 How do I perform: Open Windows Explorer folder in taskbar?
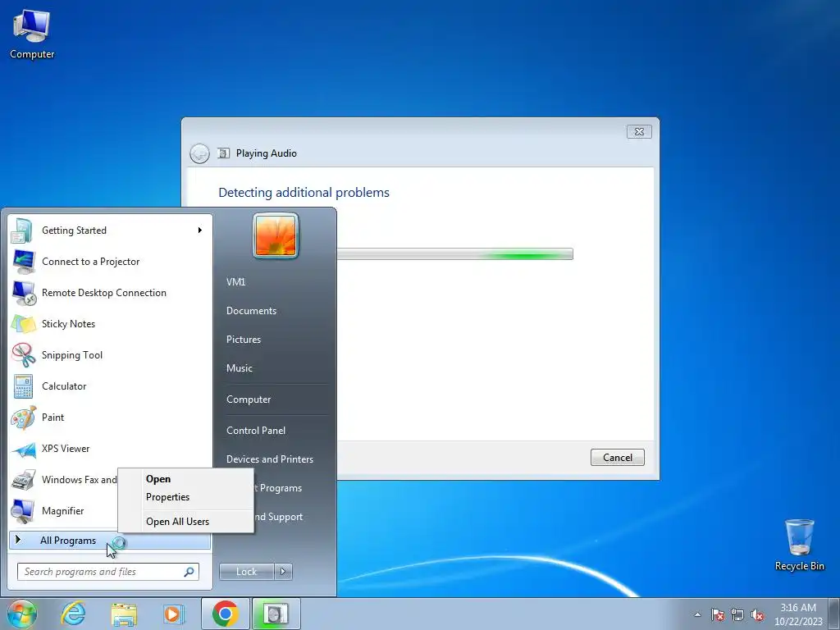pos(124,614)
